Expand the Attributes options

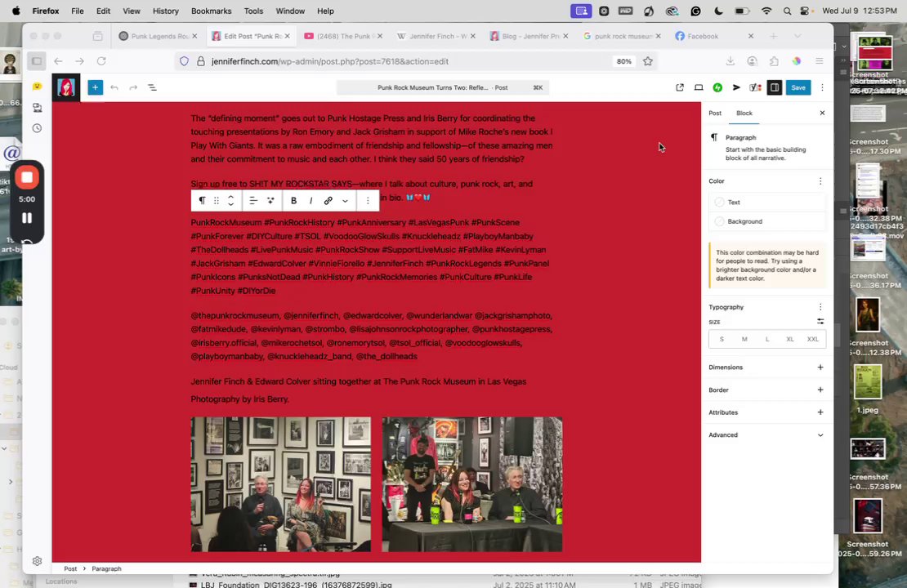click(x=820, y=412)
